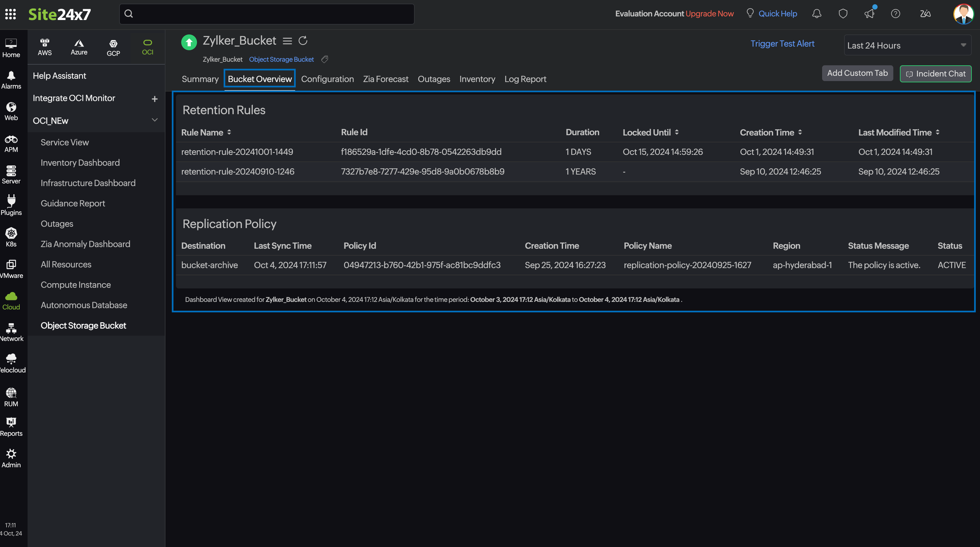Open the GCP monitoring view
The image size is (980, 547).
113,47
